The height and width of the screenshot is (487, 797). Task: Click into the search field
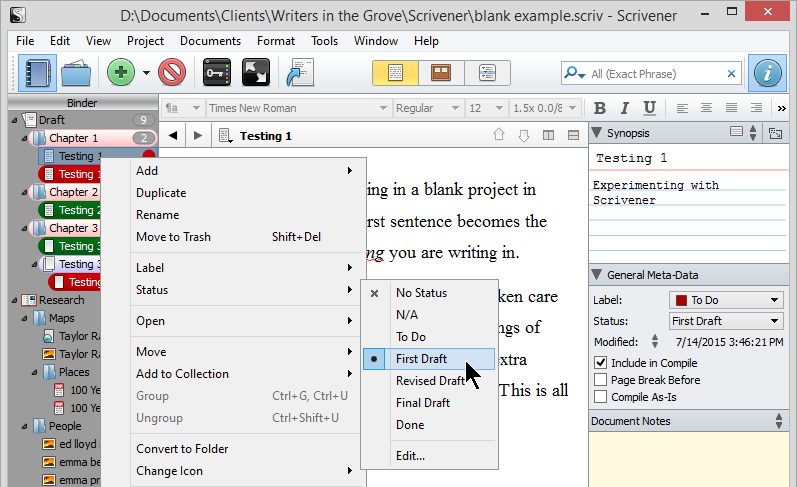pos(655,74)
